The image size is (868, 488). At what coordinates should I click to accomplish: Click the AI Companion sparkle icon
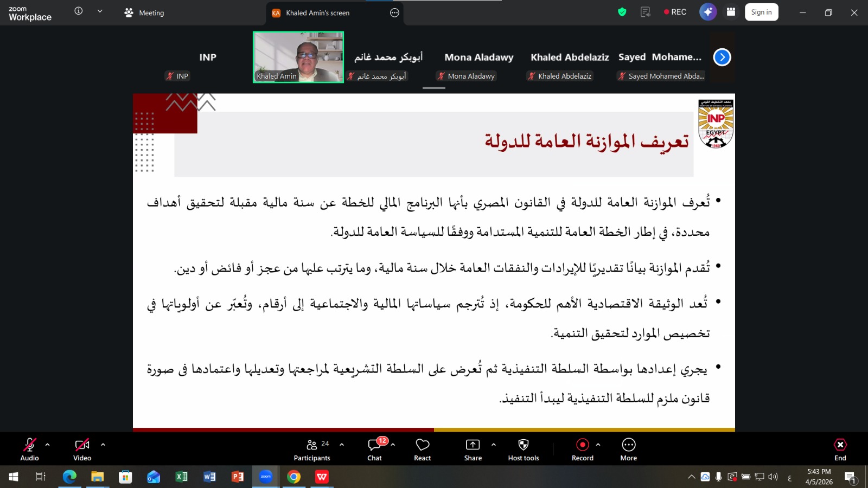707,12
